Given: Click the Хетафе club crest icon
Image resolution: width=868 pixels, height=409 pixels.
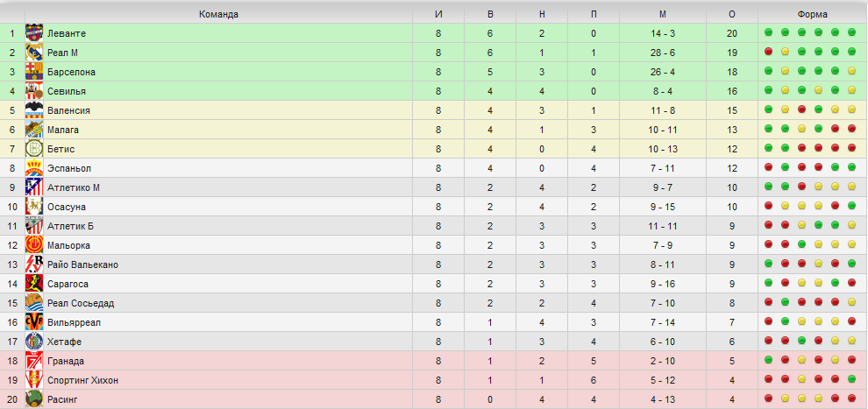Looking at the screenshot, I should (x=34, y=342).
